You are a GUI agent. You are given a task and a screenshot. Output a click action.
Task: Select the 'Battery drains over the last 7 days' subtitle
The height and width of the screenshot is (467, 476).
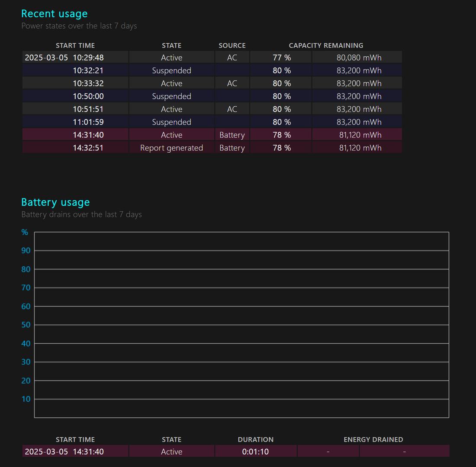(81, 214)
